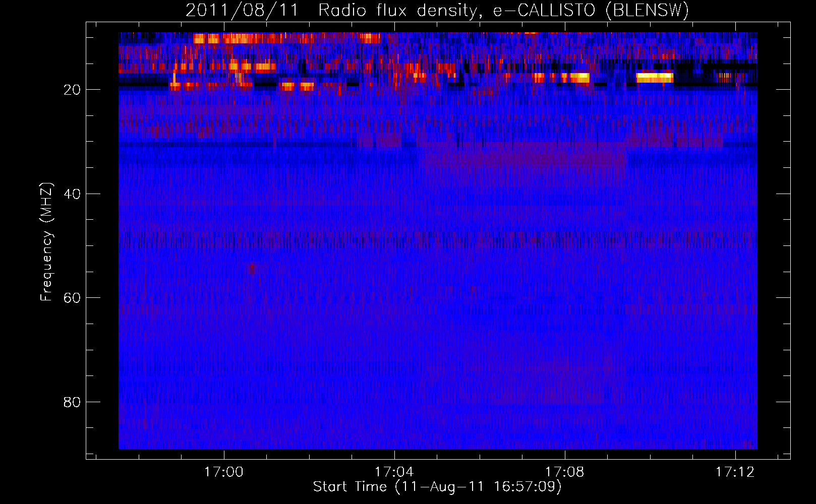Click the 80 MHz frequency tick label

[72, 402]
